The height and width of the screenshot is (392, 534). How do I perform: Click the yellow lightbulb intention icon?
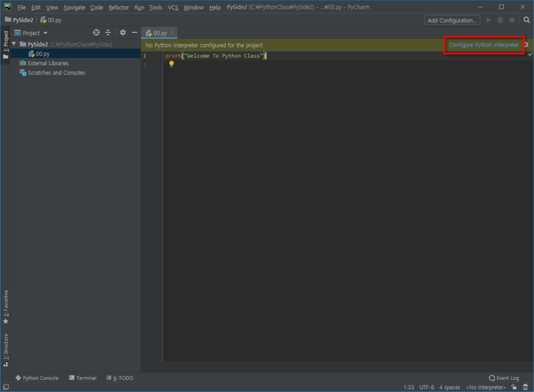(x=172, y=64)
